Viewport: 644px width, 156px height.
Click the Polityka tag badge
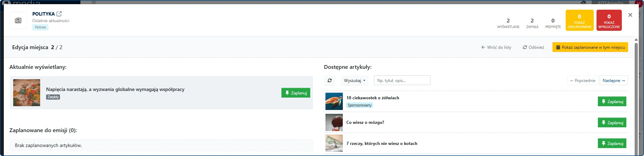click(40, 27)
